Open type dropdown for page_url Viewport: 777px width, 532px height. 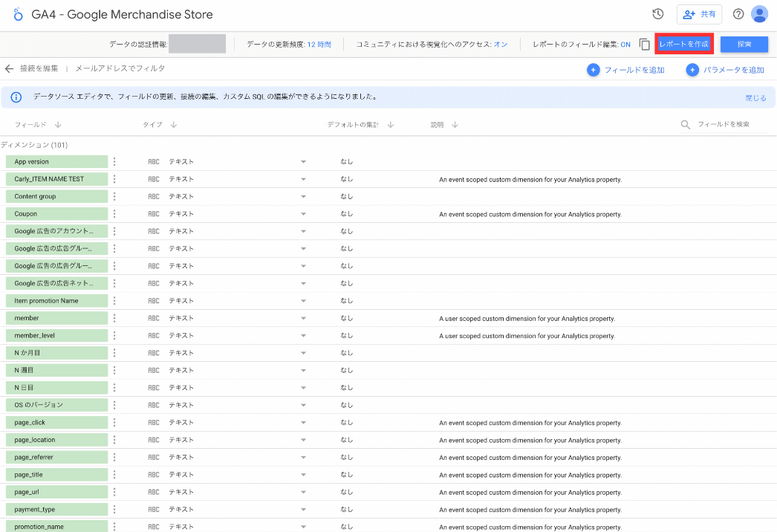click(303, 492)
